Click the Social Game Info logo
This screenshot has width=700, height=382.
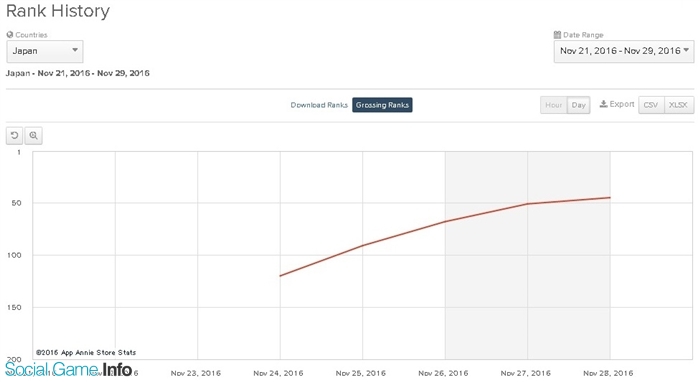pos(68,370)
